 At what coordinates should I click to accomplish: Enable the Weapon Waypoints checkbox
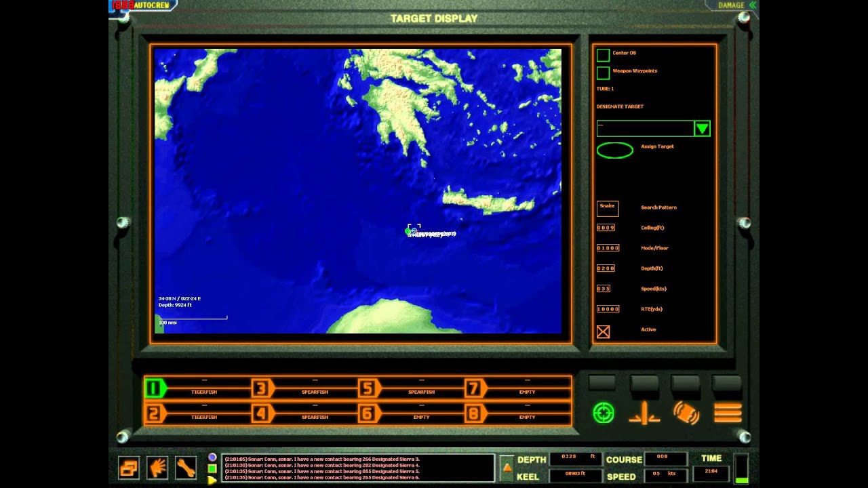point(603,73)
